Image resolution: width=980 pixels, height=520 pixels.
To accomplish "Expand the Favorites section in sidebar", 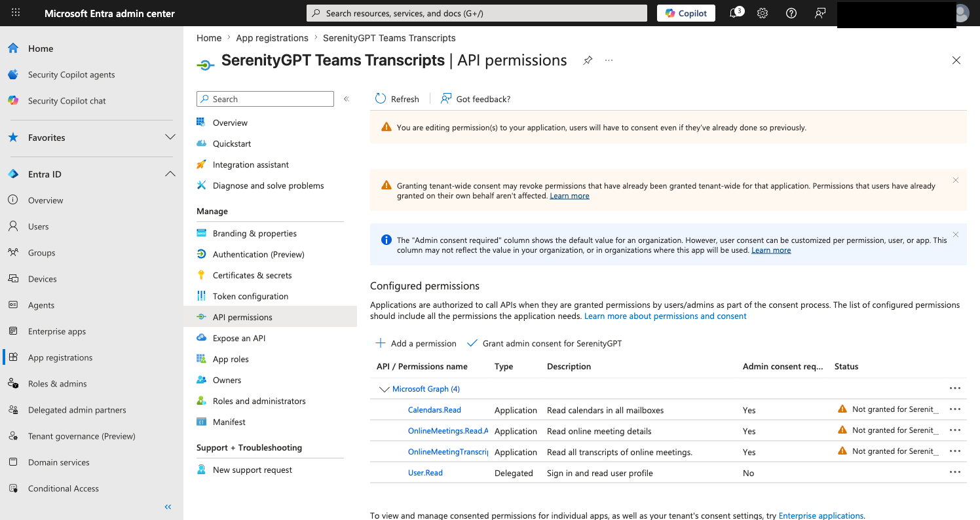I will pyautogui.click(x=170, y=138).
